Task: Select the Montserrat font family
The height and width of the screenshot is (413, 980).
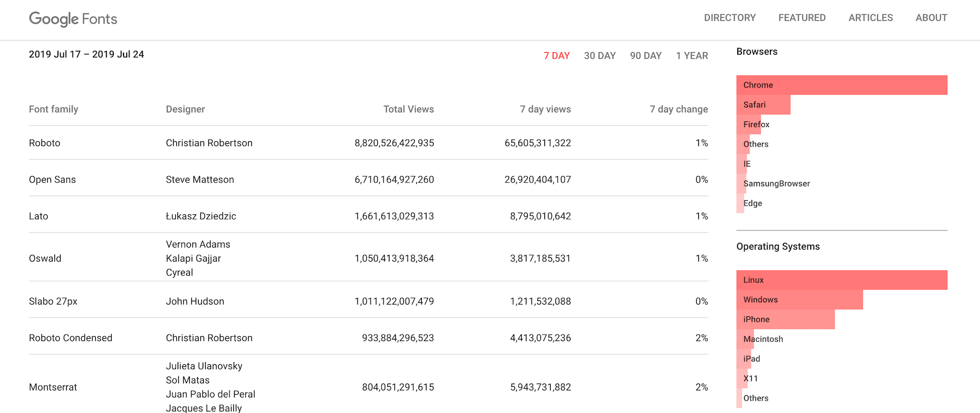Action: point(53,387)
